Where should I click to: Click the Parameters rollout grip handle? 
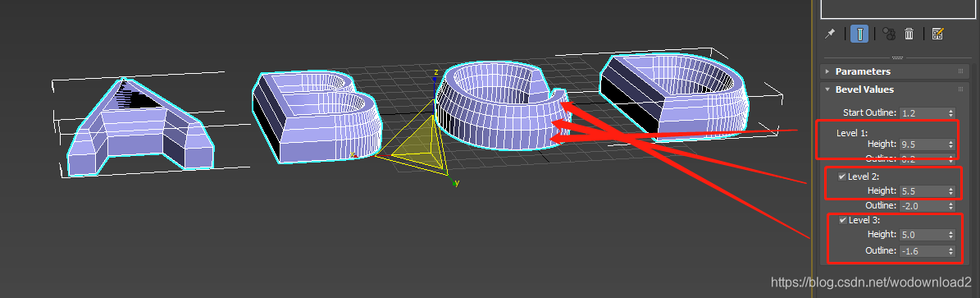pyautogui.click(x=960, y=71)
